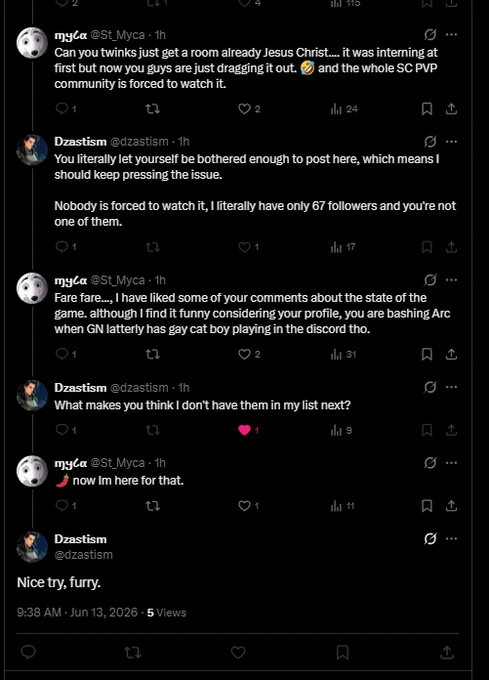The image size is (489, 680).
Task: Open the 9:38 AM Jun 13, 2026 timestamp
Action: (77, 612)
